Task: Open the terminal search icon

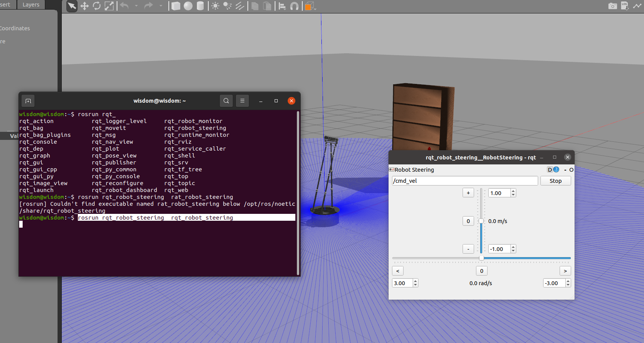Action: [x=226, y=101]
